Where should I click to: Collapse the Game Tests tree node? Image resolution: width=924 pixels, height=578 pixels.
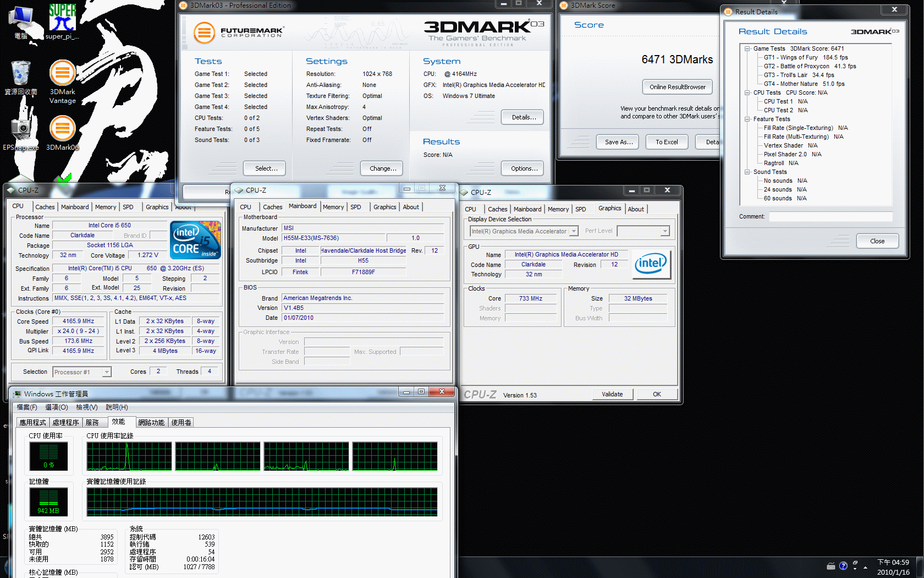pyautogui.click(x=747, y=48)
